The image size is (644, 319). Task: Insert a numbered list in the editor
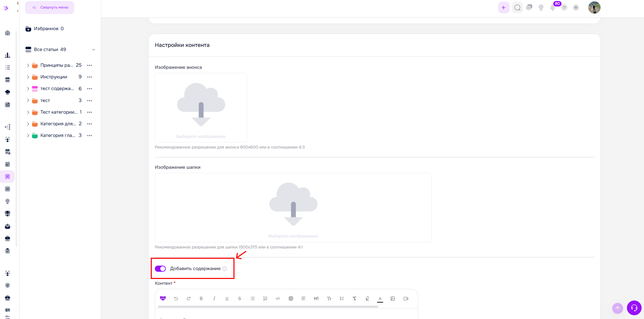[265, 298]
